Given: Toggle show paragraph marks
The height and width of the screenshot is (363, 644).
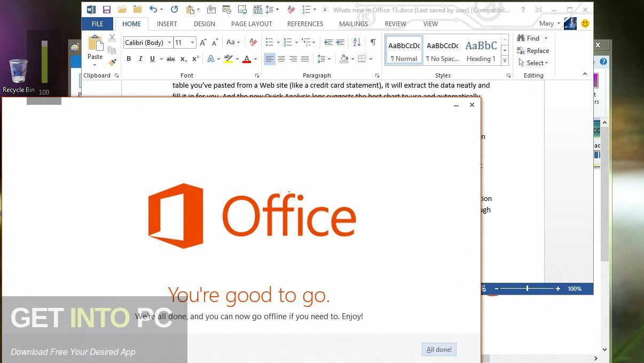Looking at the screenshot, I should tap(373, 42).
